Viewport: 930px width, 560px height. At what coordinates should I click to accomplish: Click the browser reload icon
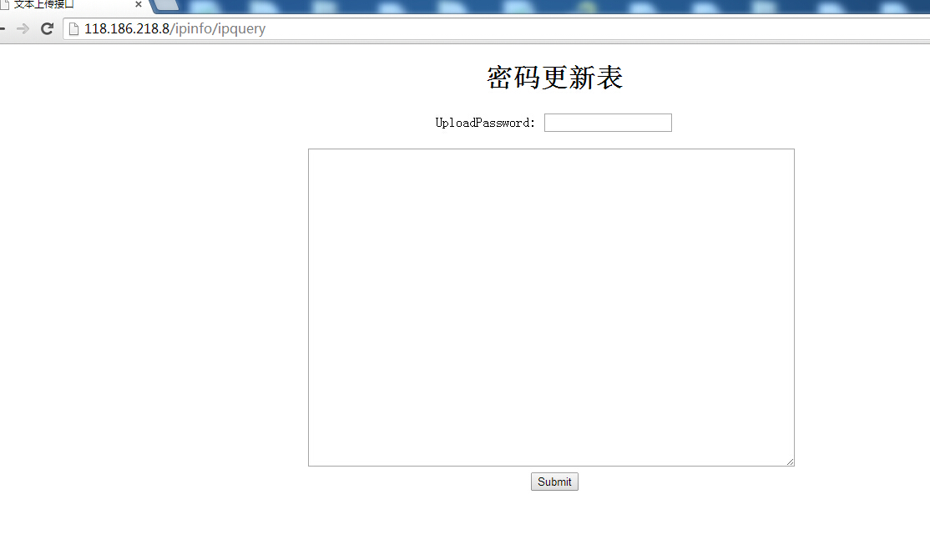[47, 28]
